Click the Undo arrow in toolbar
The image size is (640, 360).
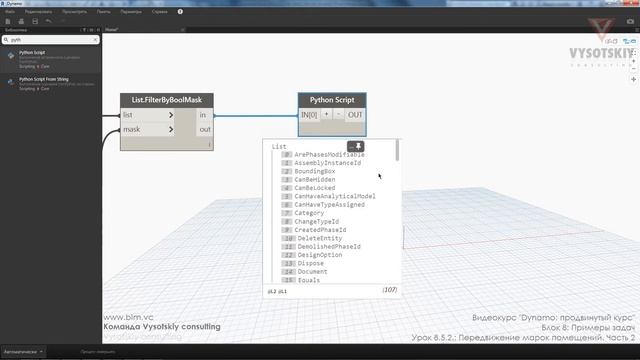[49, 21]
